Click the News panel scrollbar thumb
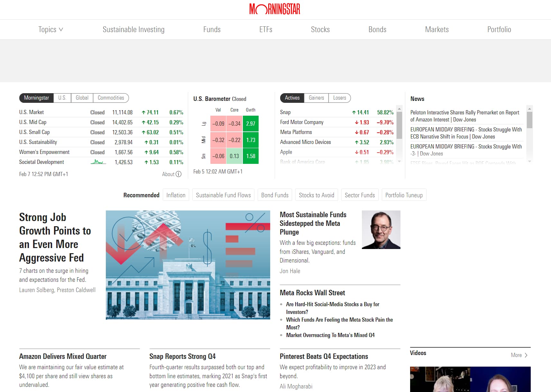This screenshot has width=551, height=392. (529, 120)
